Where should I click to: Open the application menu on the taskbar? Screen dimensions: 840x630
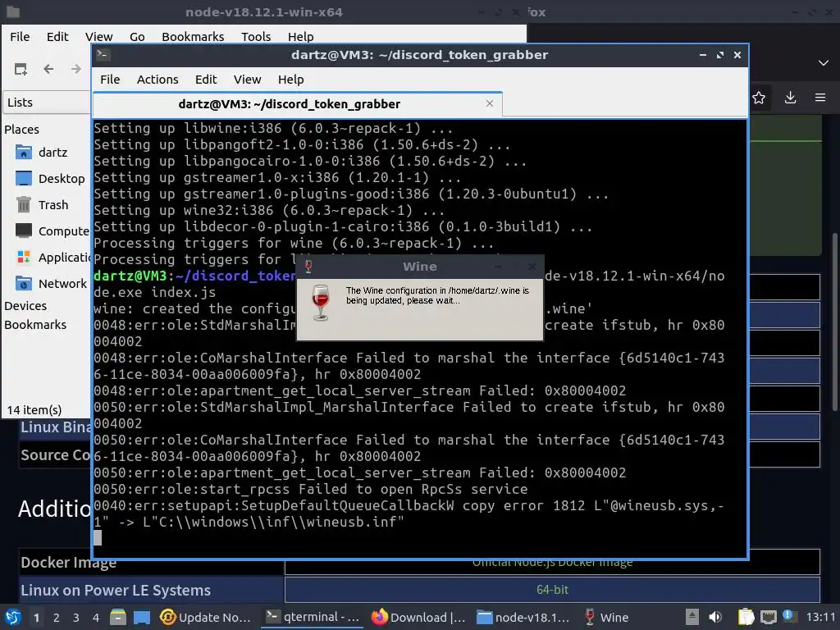point(13,617)
